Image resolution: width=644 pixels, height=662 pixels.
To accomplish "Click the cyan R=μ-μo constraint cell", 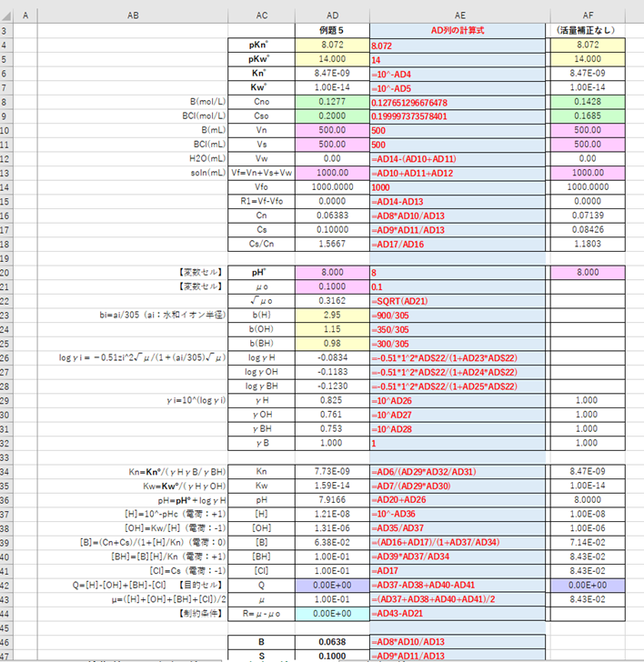I will pos(332,614).
